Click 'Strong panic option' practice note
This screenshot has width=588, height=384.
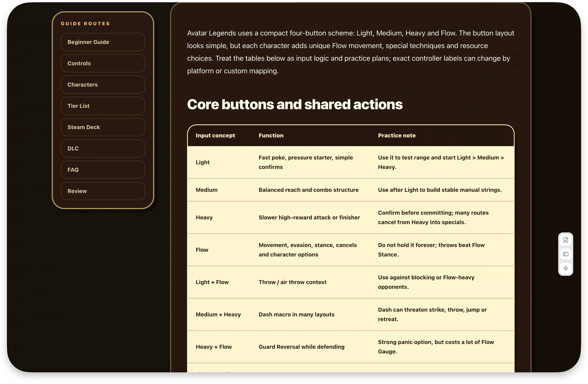pyautogui.click(x=436, y=347)
